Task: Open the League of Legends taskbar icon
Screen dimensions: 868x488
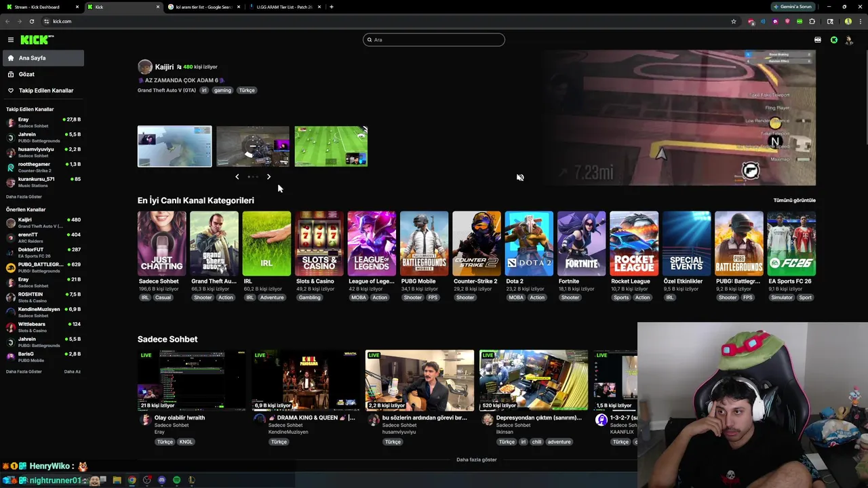Action: coord(191,480)
